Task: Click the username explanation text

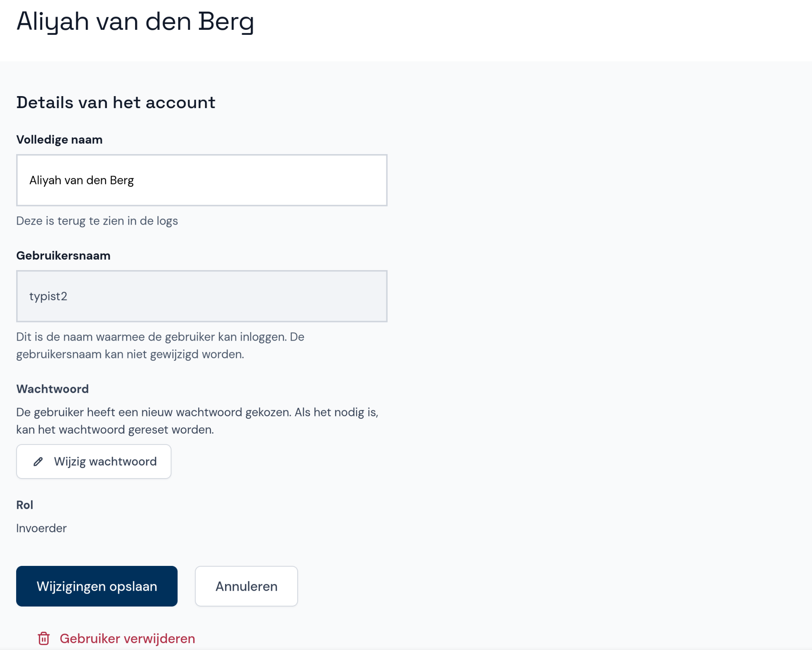Action: tap(160, 345)
